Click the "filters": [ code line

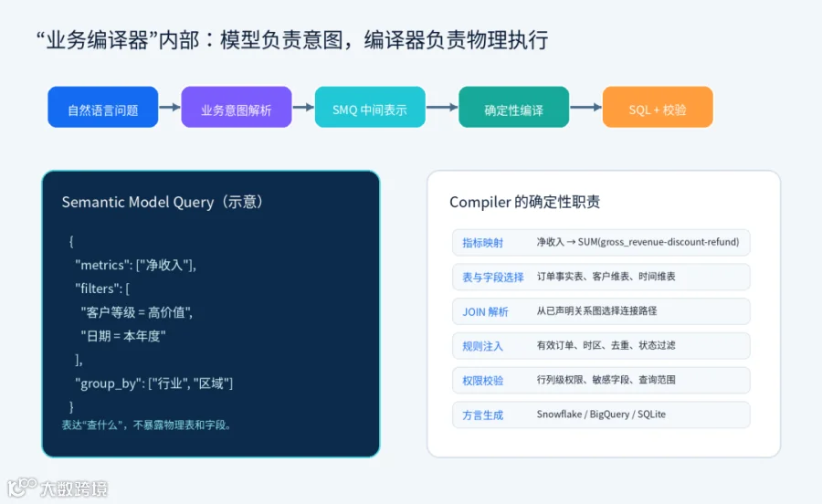(x=102, y=289)
